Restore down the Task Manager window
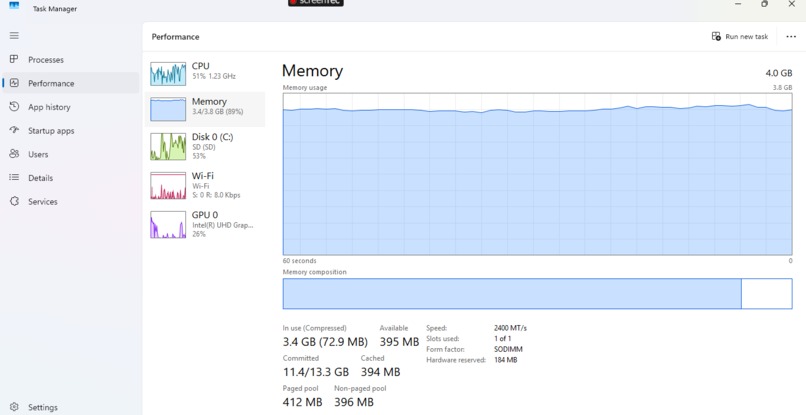 pos(764,4)
